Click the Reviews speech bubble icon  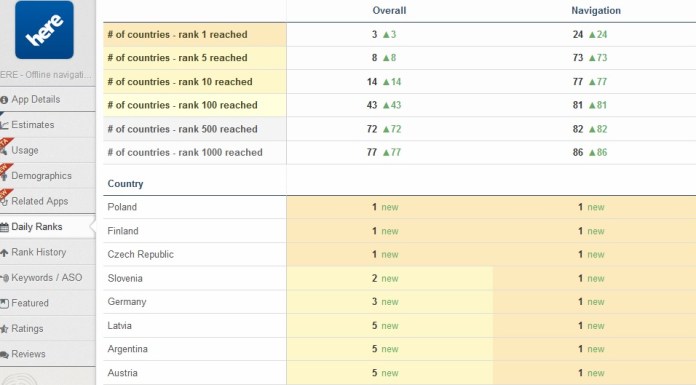(x=4, y=354)
